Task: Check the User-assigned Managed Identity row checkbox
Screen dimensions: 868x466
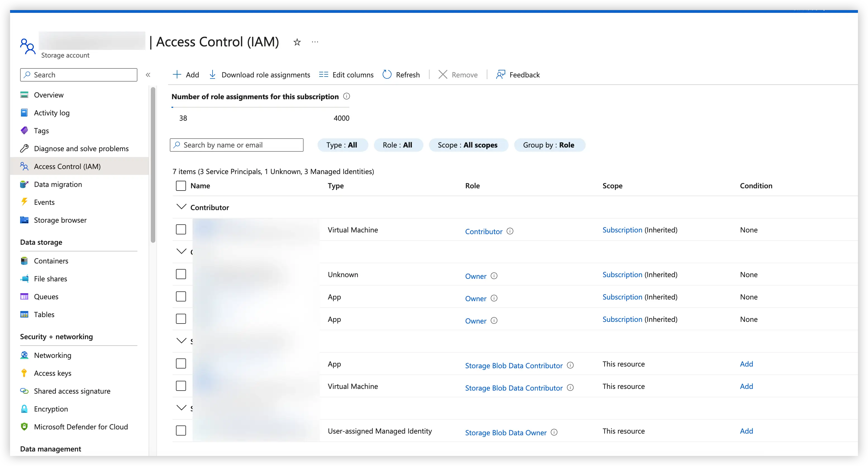Action: (181, 431)
